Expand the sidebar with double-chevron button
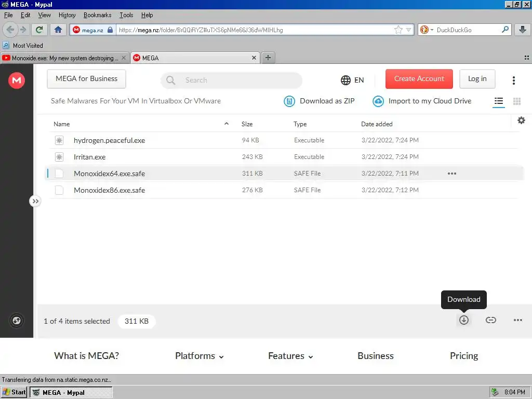532x399 pixels. point(35,201)
